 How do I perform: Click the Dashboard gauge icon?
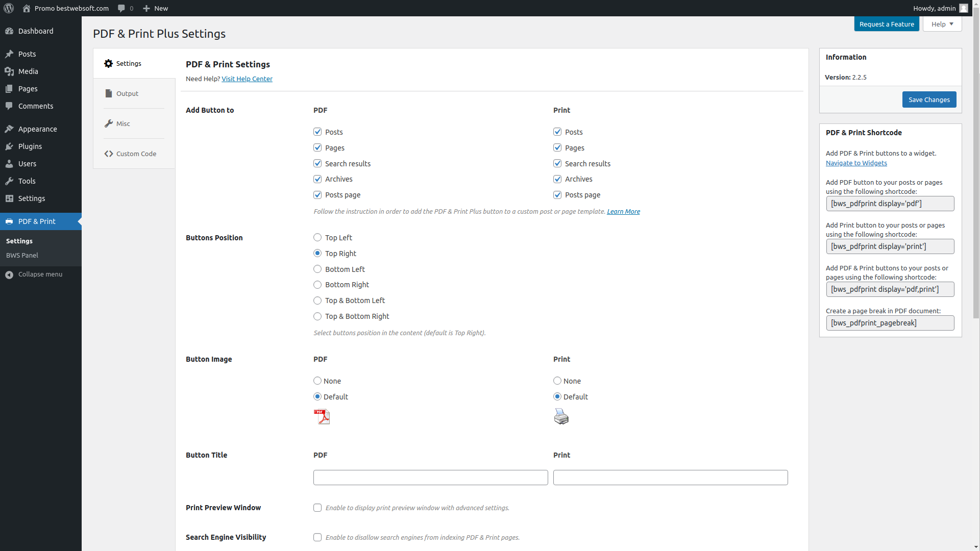tap(9, 31)
